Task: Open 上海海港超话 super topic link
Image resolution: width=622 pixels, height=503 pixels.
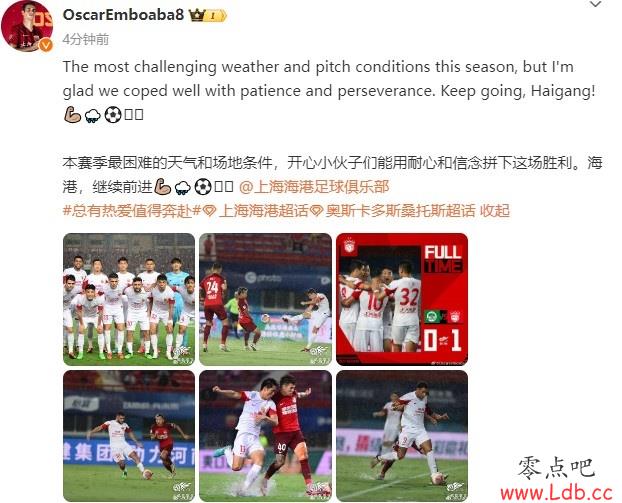Action: (x=263, y=211)
